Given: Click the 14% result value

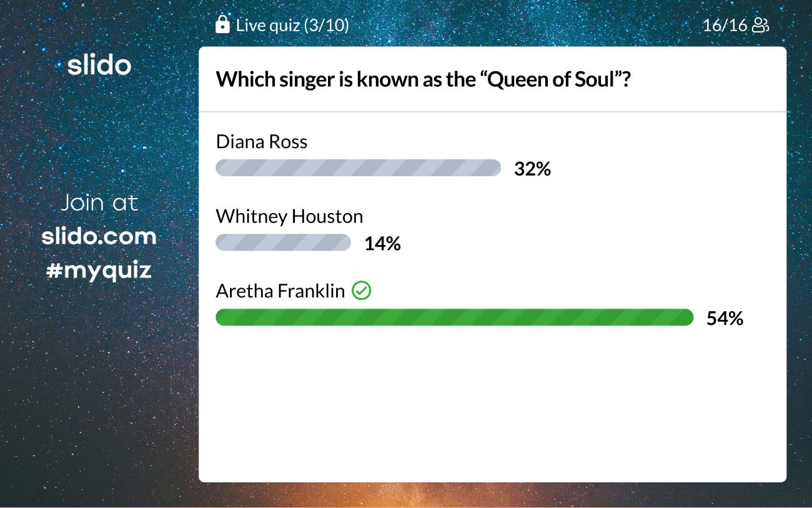Looking at the screenshot, I should coord(382,243).
